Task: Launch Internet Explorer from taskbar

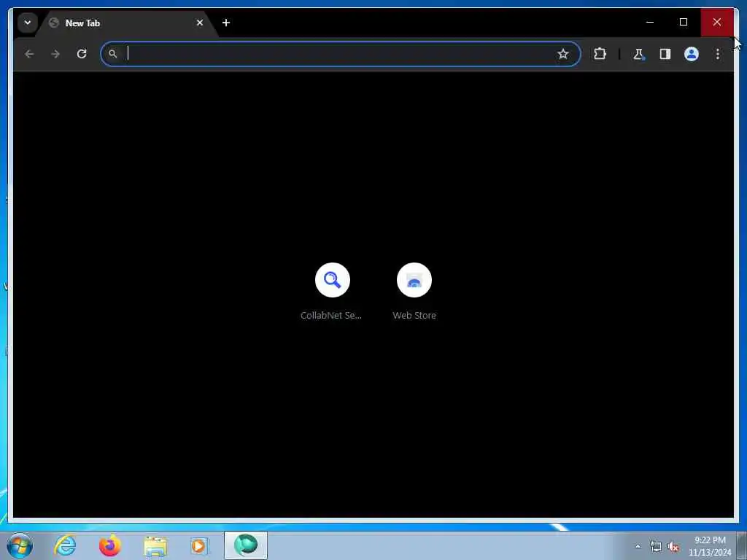Action: tap(65, 545)
